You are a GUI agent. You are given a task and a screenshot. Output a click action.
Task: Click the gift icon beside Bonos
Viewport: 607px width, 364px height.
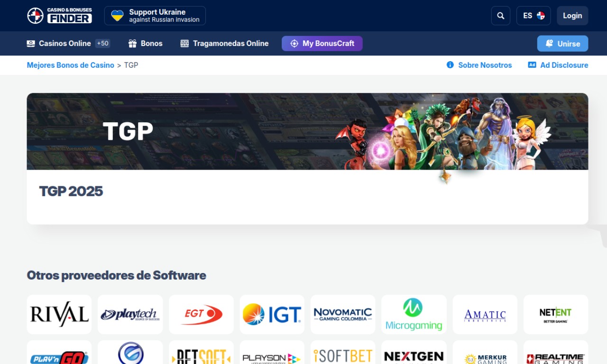(x=132, y=44)
